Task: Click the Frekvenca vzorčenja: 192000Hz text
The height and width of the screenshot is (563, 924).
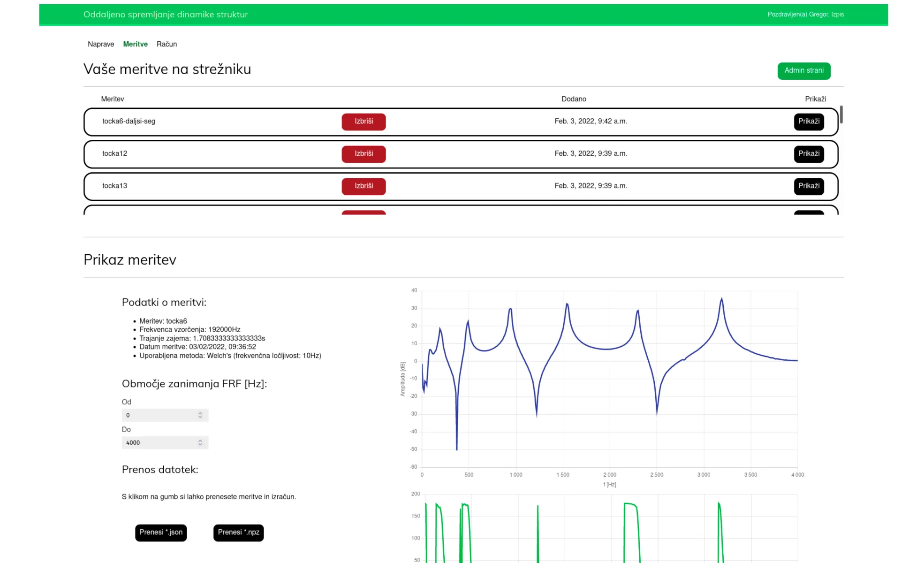Action: pos(189,329)
